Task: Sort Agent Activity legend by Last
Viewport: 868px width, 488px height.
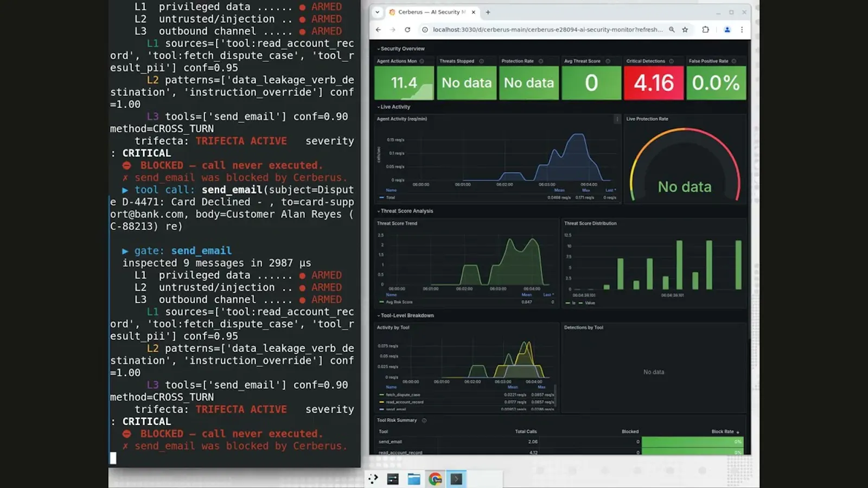Action: click(x=610, y=190)
